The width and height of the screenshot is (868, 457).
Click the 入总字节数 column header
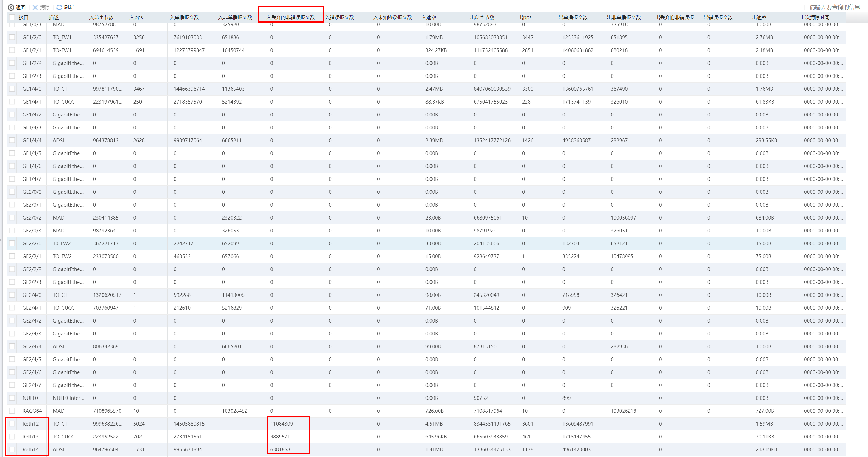pyautogui.click(x=102, y=17)
